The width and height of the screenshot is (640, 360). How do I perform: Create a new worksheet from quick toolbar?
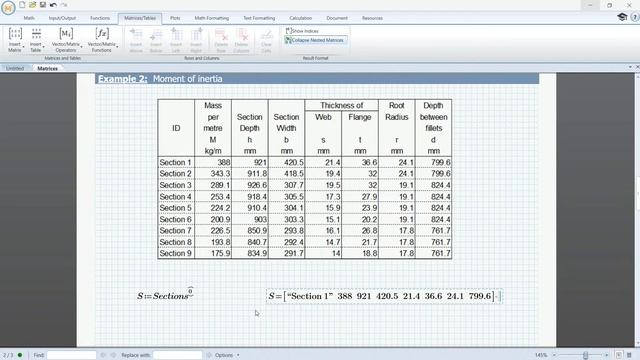(x=22, y=5)
